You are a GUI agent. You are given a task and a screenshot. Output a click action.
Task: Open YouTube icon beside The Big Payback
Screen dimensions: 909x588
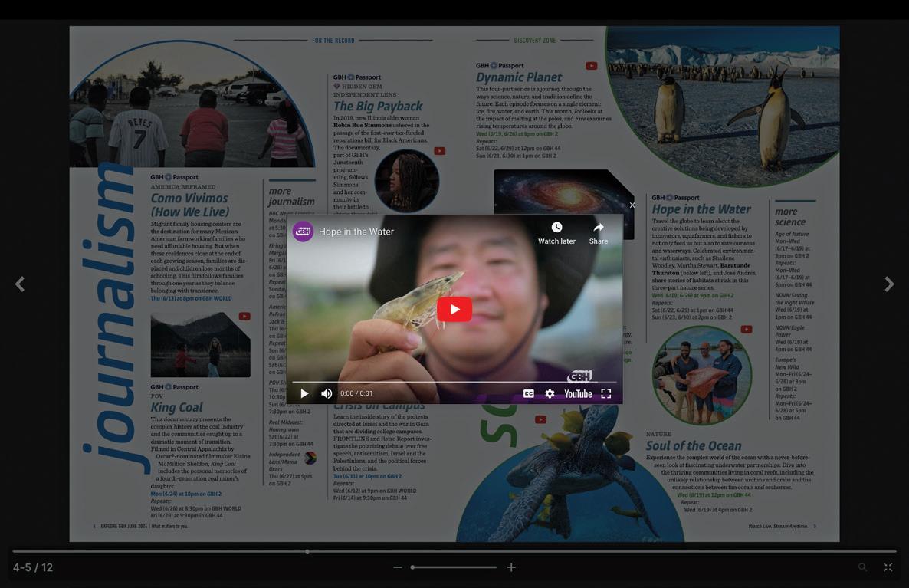(440, 151)
